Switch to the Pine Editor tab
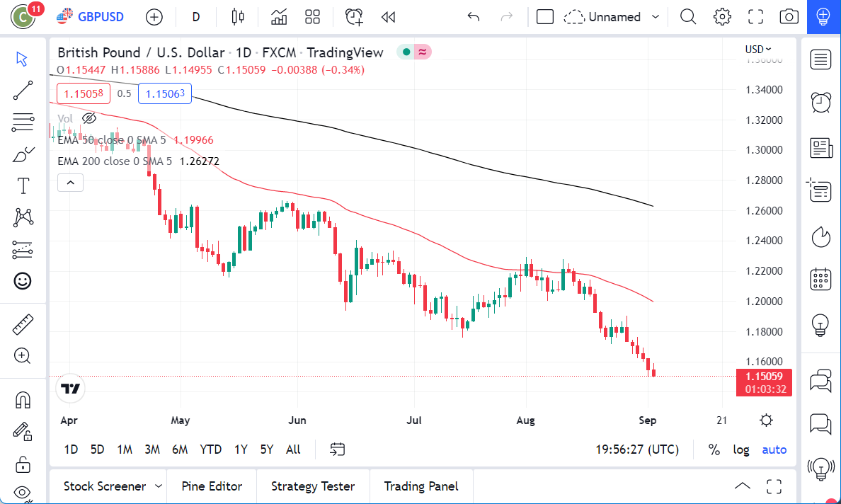Image resolution: width=841 pixels, height=504 pixels. (x=212, y=486)
